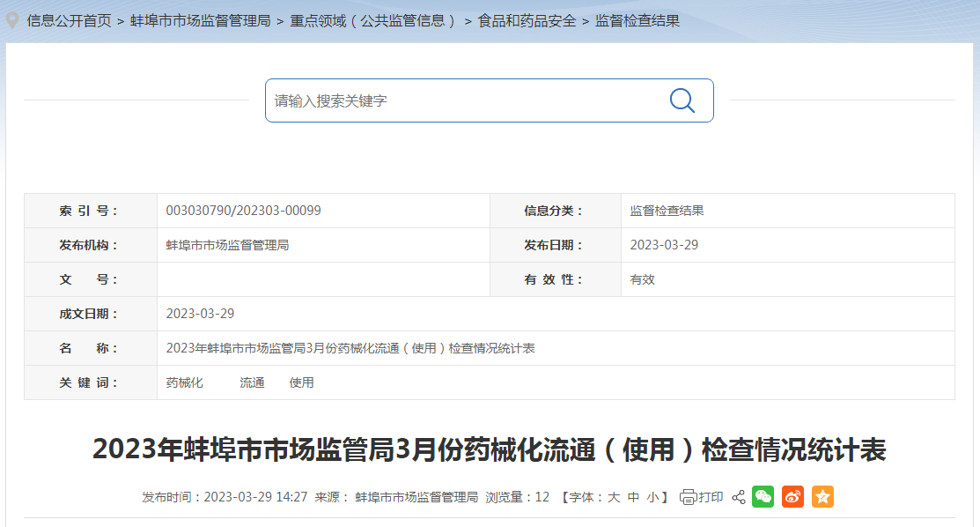Image resolution: width=980 pixels, height=527 pixels.
Task: Set font size to 大
Action: click(x=614, y=497)
